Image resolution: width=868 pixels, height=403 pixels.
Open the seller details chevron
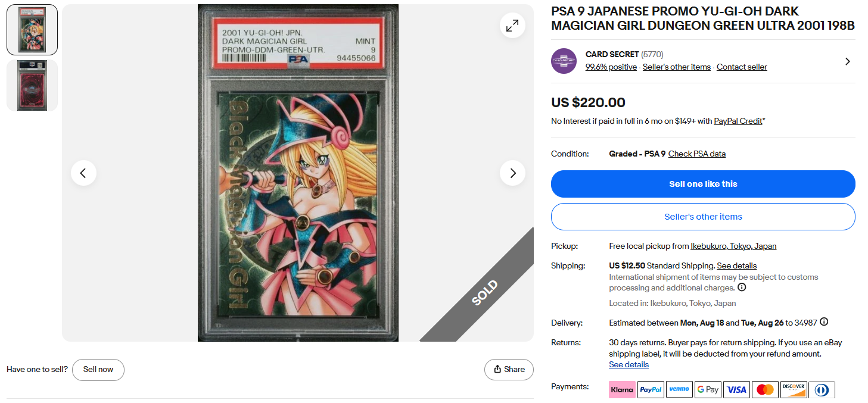tap(847, 61)
